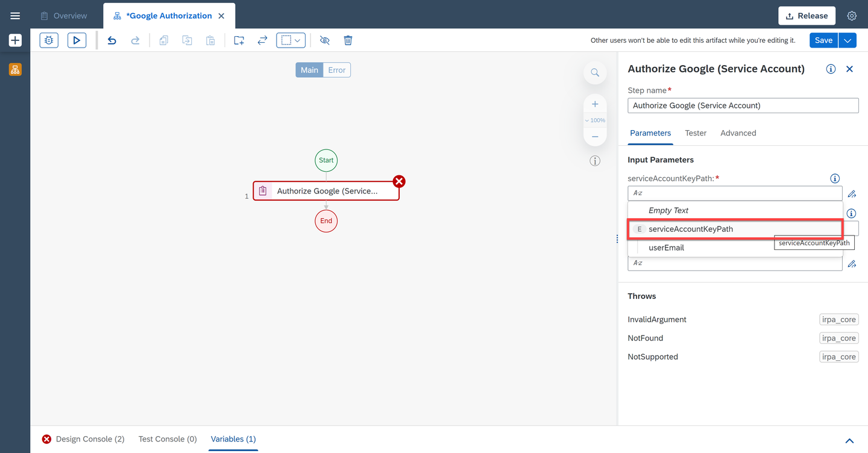Open the Save options dropdown arrow
Screen dimensions: 868x453
tap(848, 40)
